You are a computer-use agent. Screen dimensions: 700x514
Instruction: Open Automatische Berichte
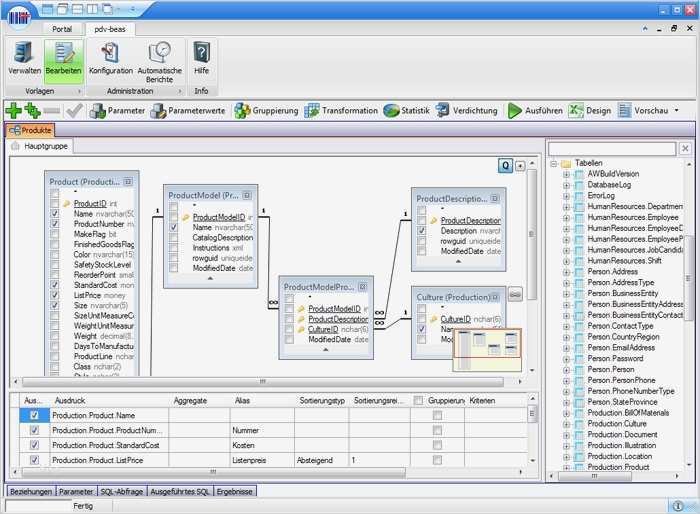pyautogui.click(x=160, y=59)
